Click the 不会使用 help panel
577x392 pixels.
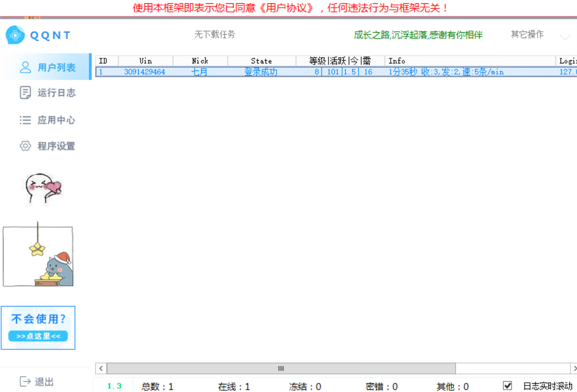37,319
